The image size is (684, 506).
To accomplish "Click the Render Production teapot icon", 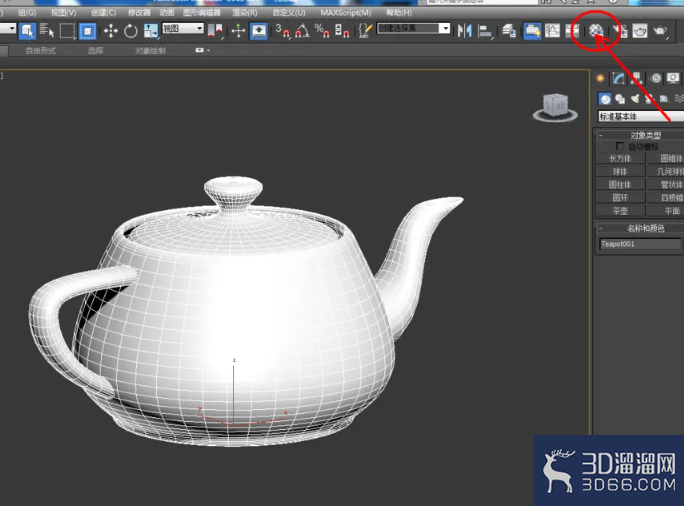I will point(660,31).
